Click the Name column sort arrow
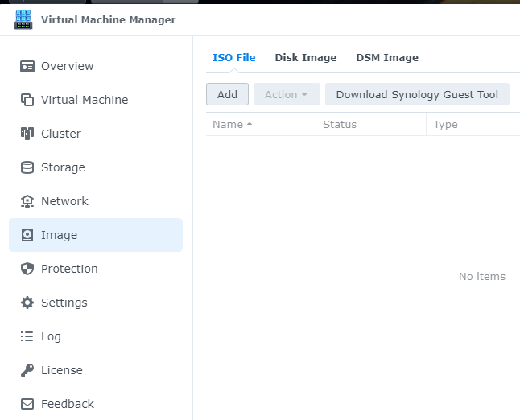 (250, 124)
